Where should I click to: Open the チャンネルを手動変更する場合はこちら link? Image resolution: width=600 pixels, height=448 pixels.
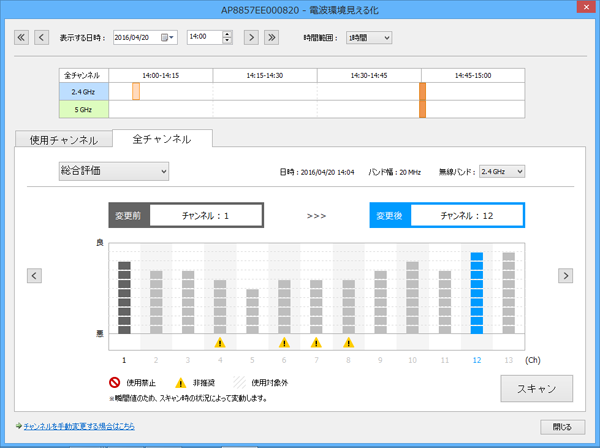(x=79, y=426)
